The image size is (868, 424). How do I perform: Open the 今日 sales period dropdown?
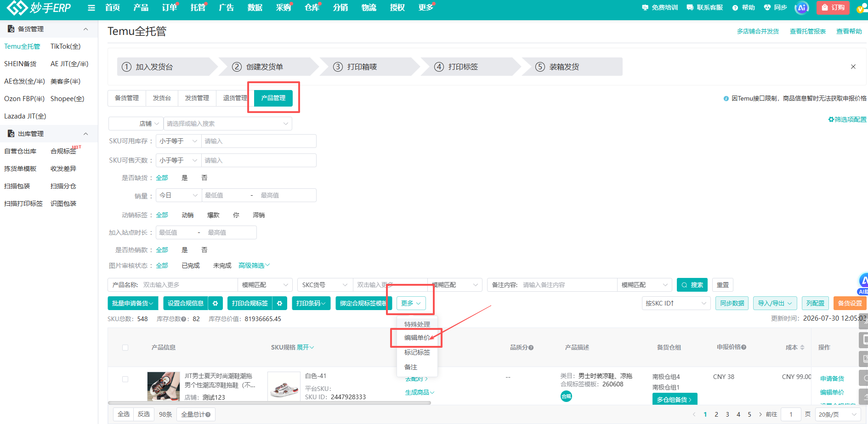(179, 195)
